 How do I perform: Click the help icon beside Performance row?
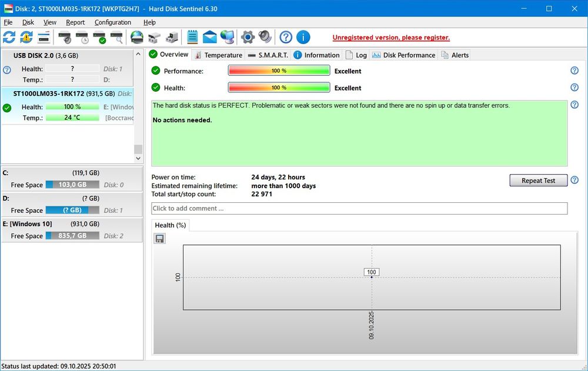tap(574, 71)
